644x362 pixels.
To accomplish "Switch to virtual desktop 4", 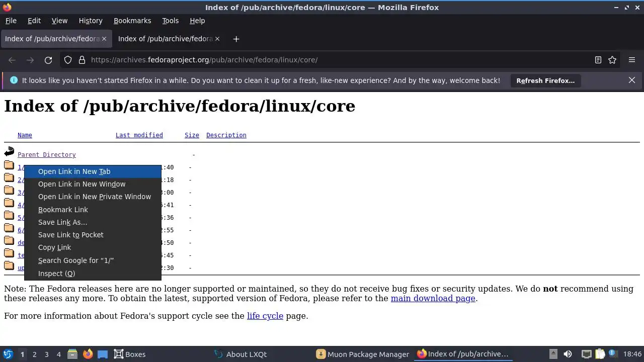I will click(x=58, y=354).
